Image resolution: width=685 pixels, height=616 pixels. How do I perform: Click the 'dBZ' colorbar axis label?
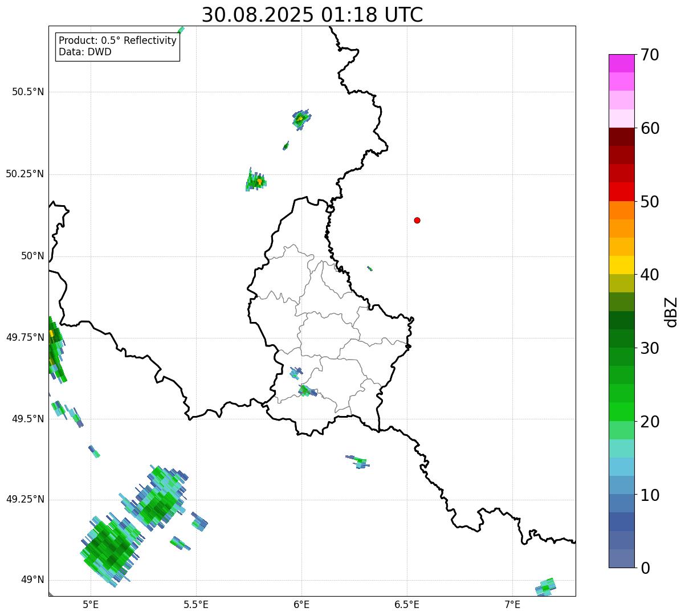point(671,312)
